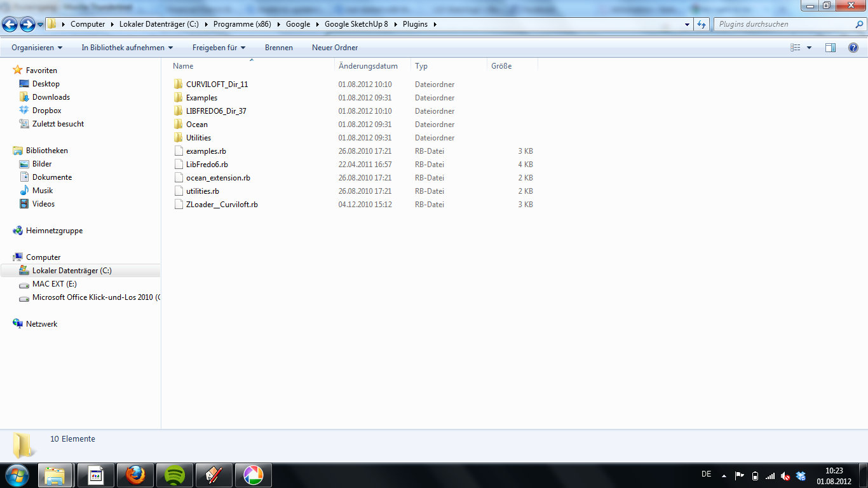This screenshot has height=488, width=868.
Task: Open Picasa from the taskbar
Action: [253, 475]
